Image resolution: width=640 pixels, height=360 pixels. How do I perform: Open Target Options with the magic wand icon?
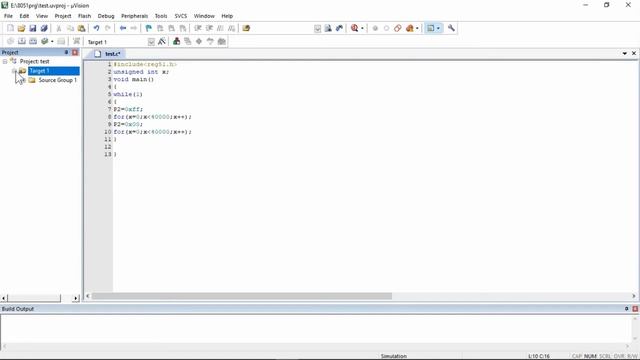tap(162, 42)
